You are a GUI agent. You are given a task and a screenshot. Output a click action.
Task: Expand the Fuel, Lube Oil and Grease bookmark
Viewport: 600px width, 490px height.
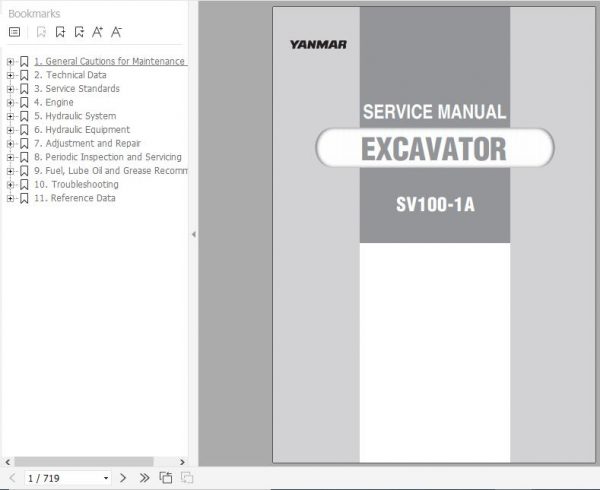point(10,171)
